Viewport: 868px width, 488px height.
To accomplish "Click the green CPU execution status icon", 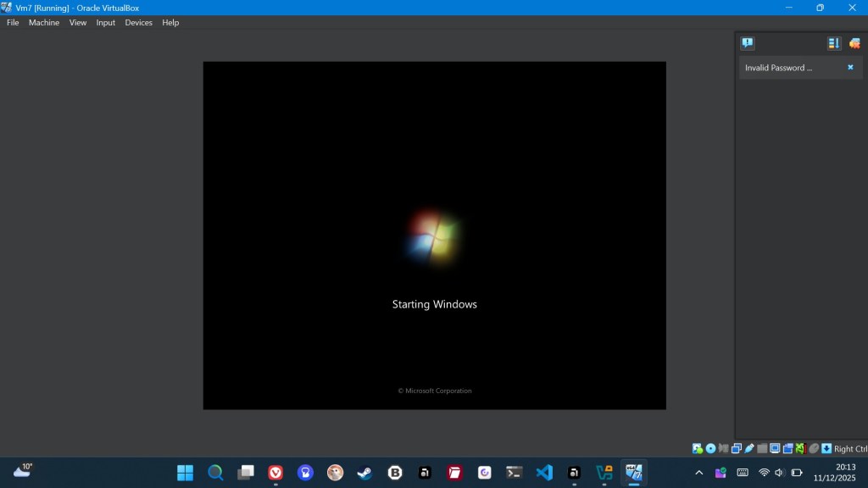I will 800,448.
